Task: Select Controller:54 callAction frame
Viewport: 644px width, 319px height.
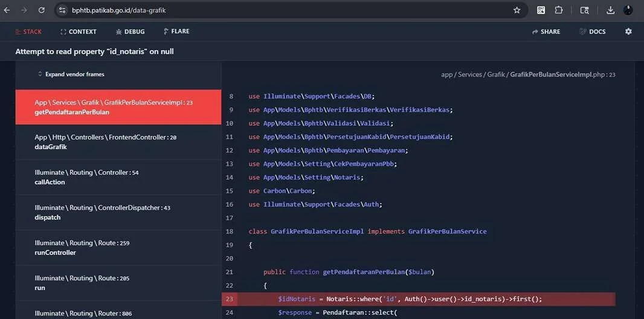Action: click(118, 178)
